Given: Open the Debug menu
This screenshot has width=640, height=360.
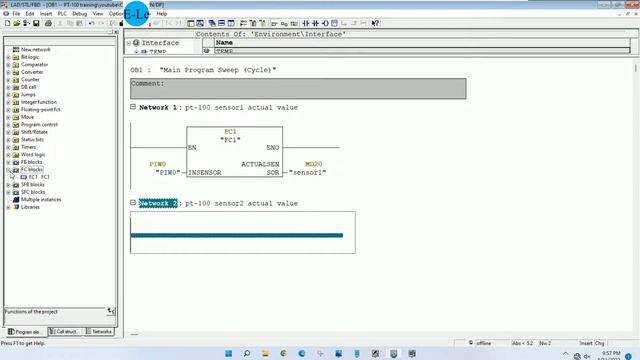Looking at the screenshot, I should tap(80, 13).
